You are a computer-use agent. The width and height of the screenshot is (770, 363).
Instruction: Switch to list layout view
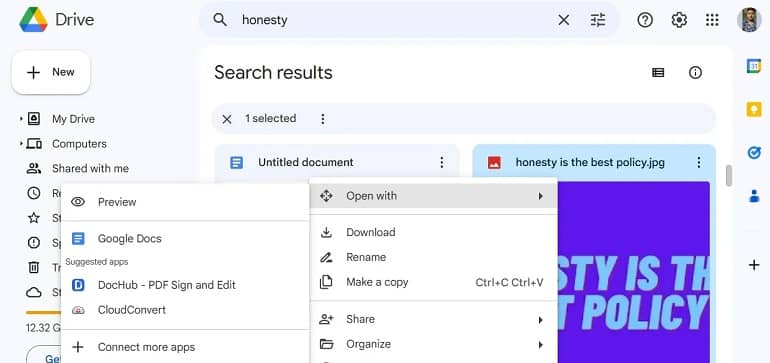click(x=658, y=73)
